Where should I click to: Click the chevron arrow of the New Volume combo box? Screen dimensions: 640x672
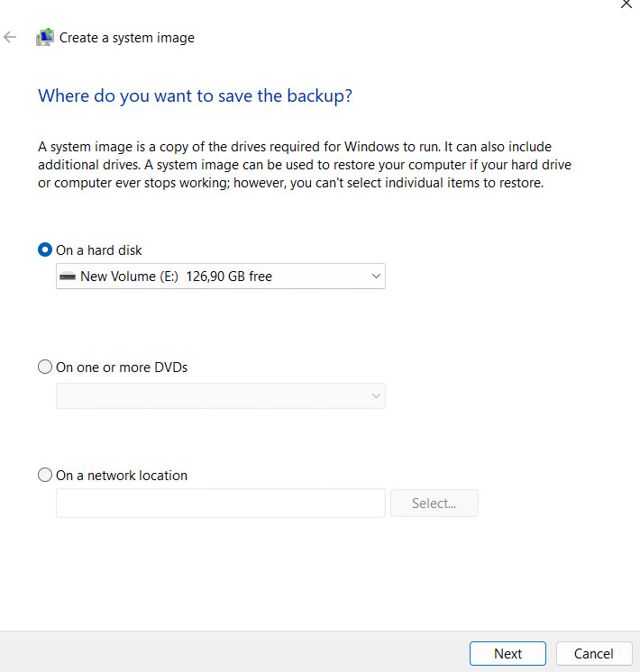click(x=376, y=277)
